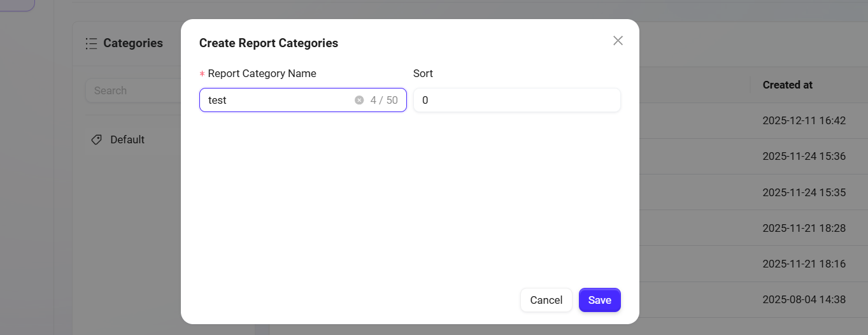Close the Create Report Categories dialog

[x=618, y=41]
